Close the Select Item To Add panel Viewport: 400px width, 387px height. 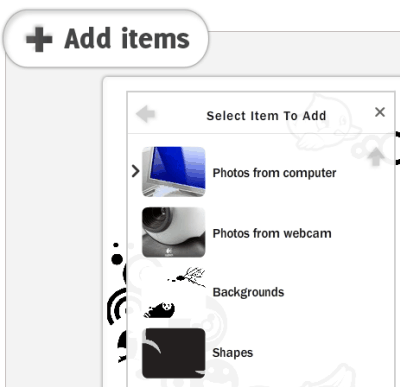tap(380, 112)
